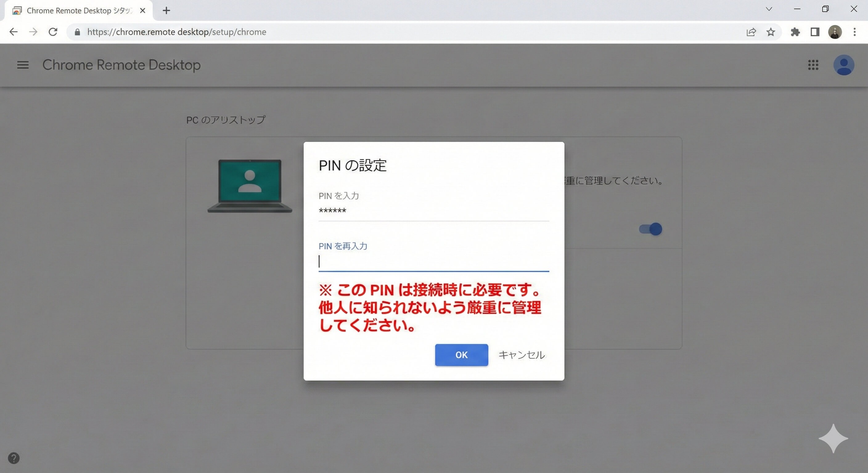Click the share icon in the address bar
This screenshot has height=473, width=868.
(751, 32)
